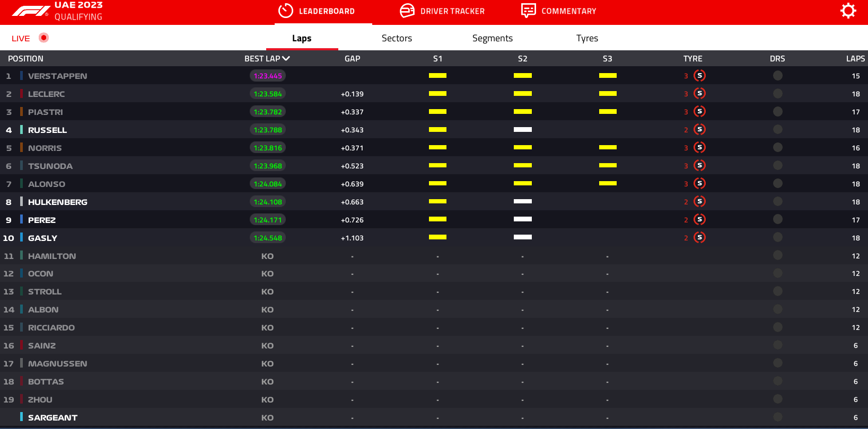Click the S1 column header
This screenshot has height=429, width=868.
[x=437, y=59]
